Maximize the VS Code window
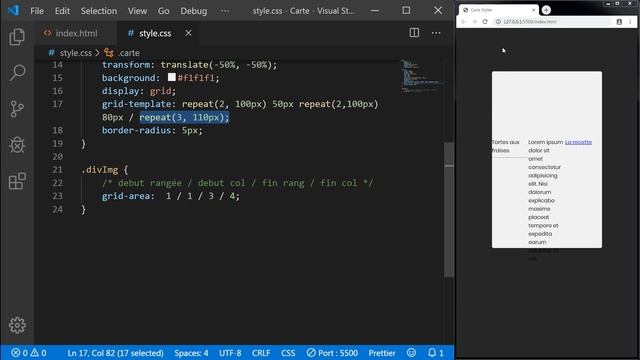The height and width of the screenshot is (360, 640). pos(406,10)
